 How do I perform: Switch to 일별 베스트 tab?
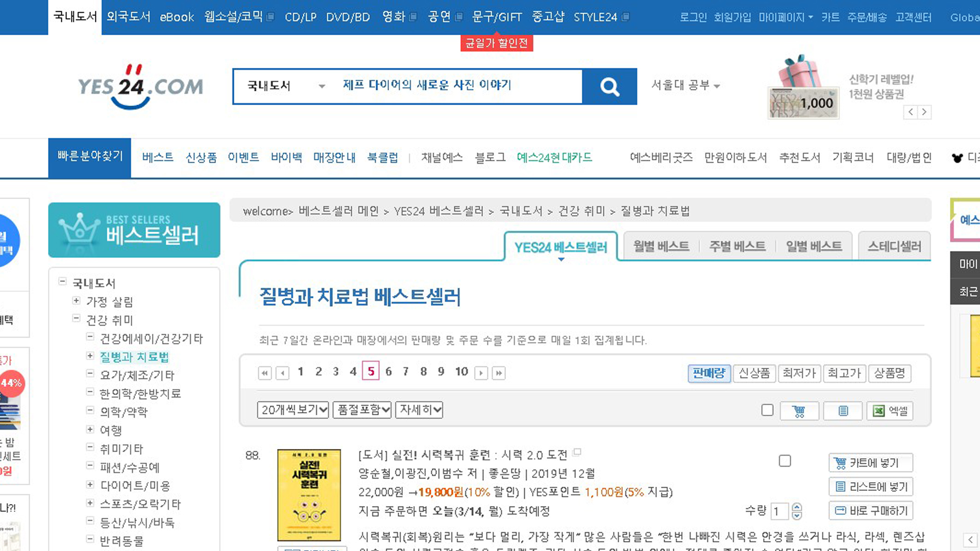tap(814, 246)
